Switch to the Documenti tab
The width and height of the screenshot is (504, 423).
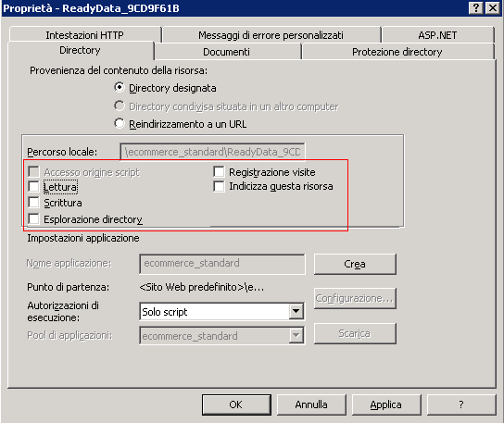click(227, 52)
